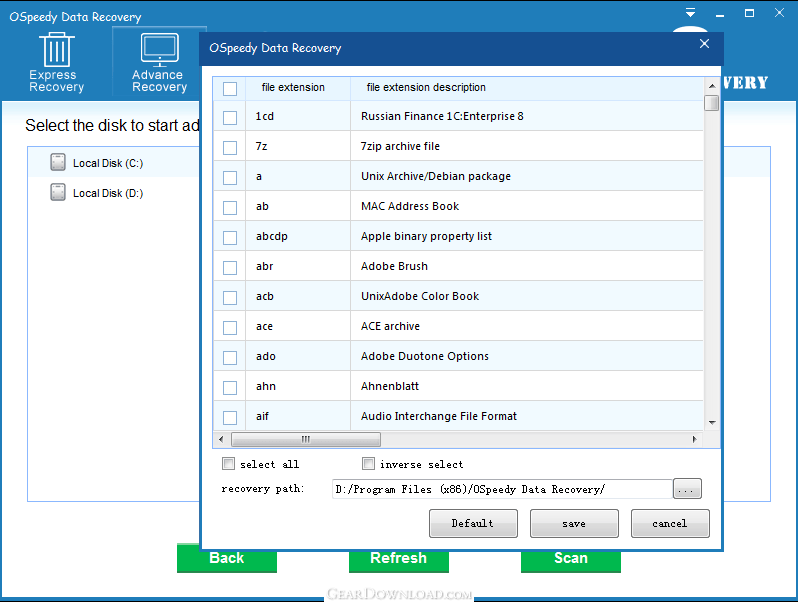
Task: Click the recovery path input field
Action: [x=502, y=489]
